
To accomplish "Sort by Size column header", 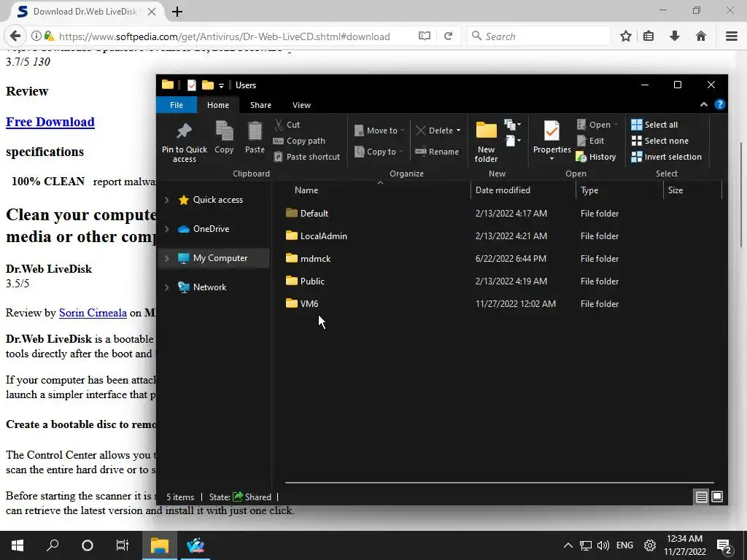I will pyautogui.click(x=675, y=190).
